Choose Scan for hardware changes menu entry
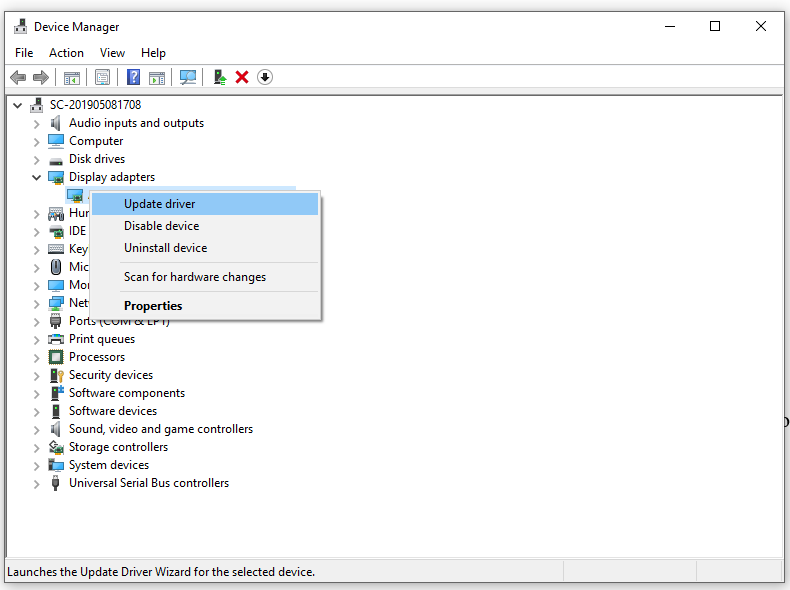 (205, 277)
